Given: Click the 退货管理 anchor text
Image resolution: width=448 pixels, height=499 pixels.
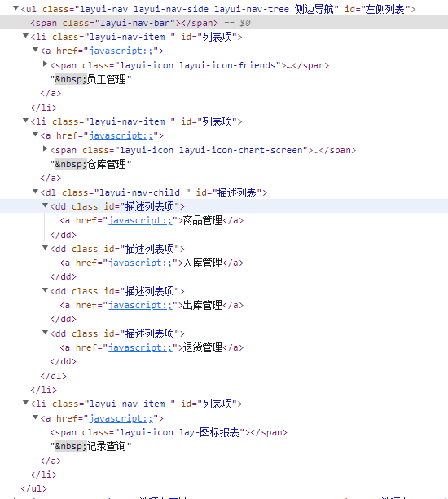Looking at the screenshot, I should [203, 347].
